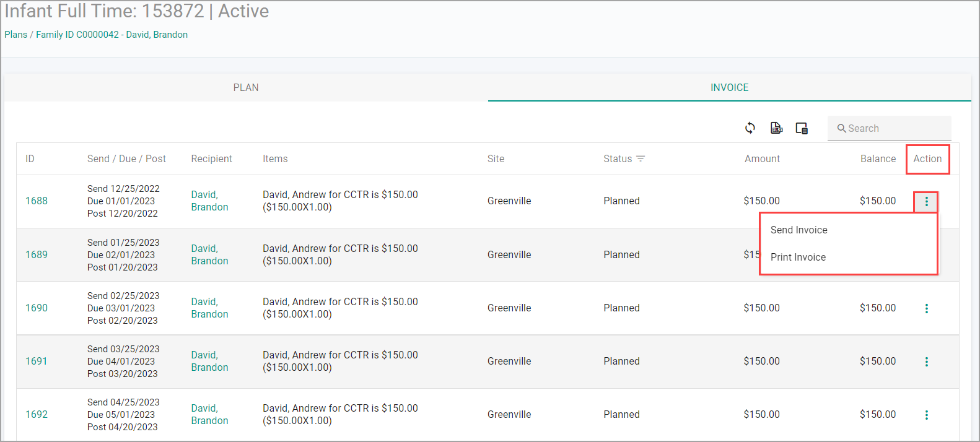This screenshot has width=980, height=442.
Task: Select the page title 'Infant Full Time: 153872 | Active'
Action: [x=137, y=11]
